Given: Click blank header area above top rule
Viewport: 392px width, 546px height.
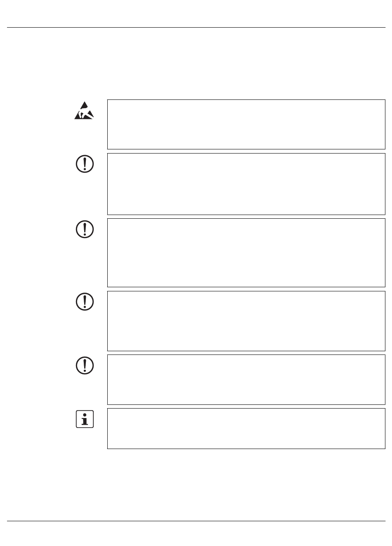Looking at the screenshot, I should (196, 14).
